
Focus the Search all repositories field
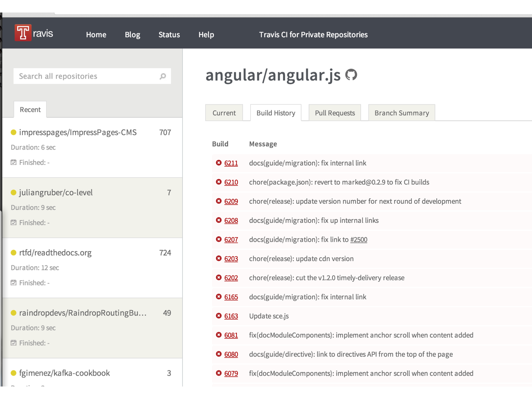(92, 76)
